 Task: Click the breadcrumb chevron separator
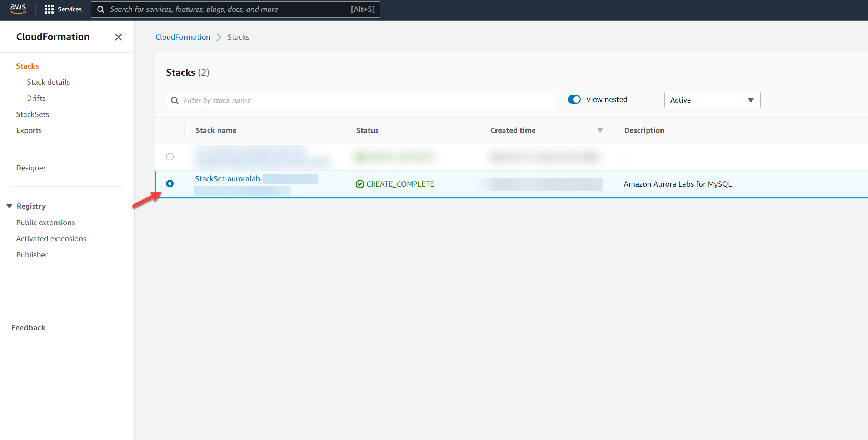(x=219, y=37)
